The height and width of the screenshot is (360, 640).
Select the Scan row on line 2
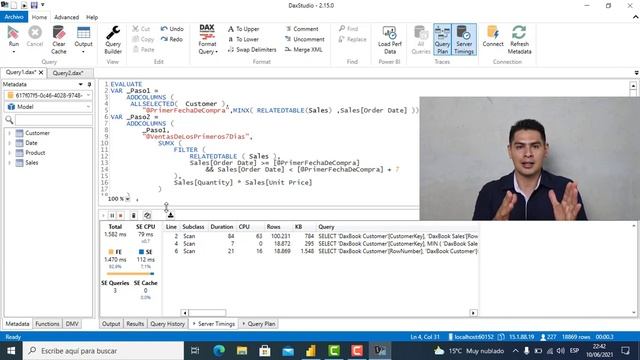point(321,236)
